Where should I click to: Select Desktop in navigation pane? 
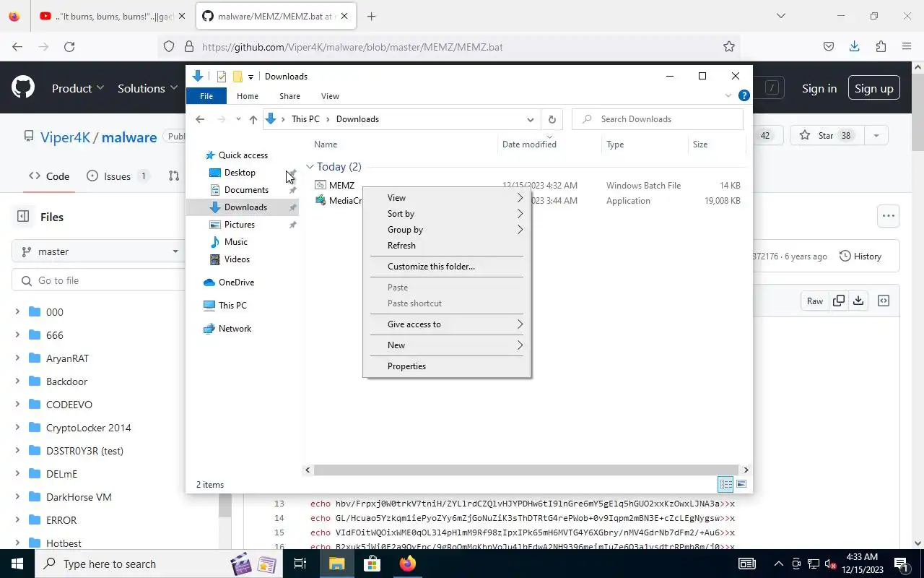tap(240, 173)
